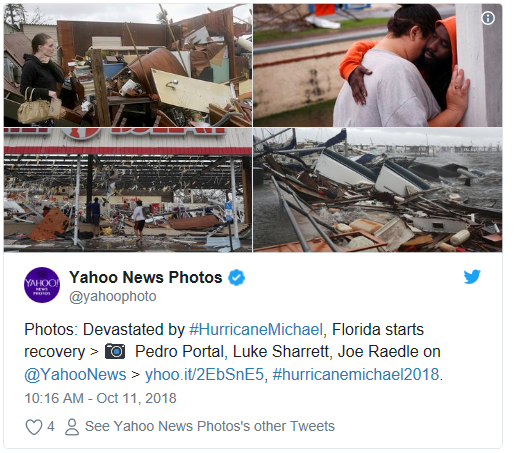Open photo of wrecked boats at marina

click(377, 190)
